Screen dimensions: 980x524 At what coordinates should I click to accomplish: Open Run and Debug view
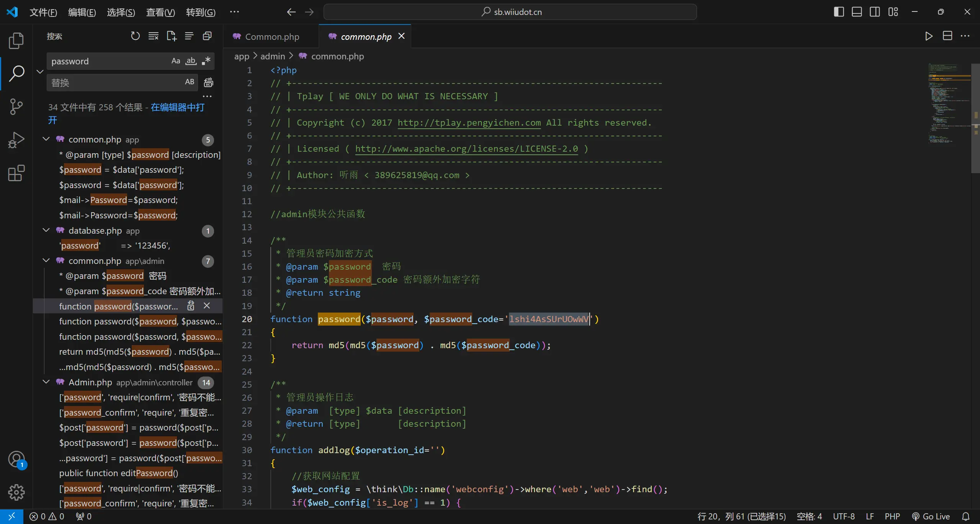[x=16, y=140]
